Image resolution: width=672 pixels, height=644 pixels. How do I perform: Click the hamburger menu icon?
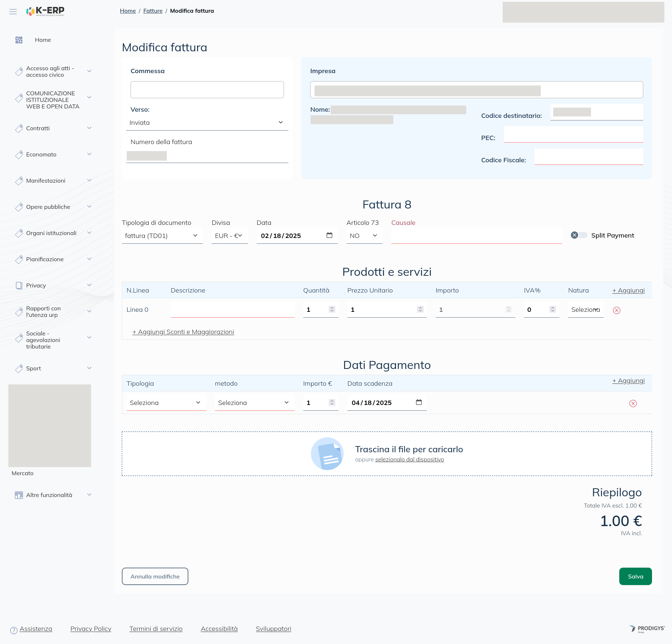coord(13,12)
